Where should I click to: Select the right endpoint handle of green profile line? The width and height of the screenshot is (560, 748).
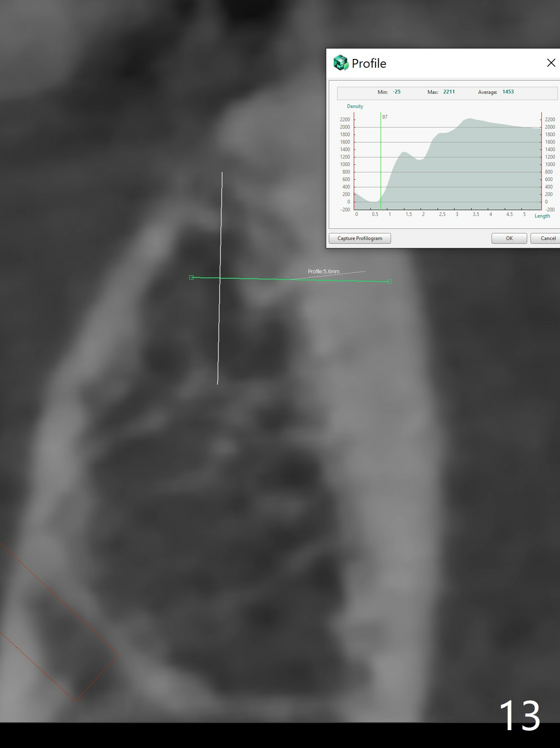tap(389, 282)
